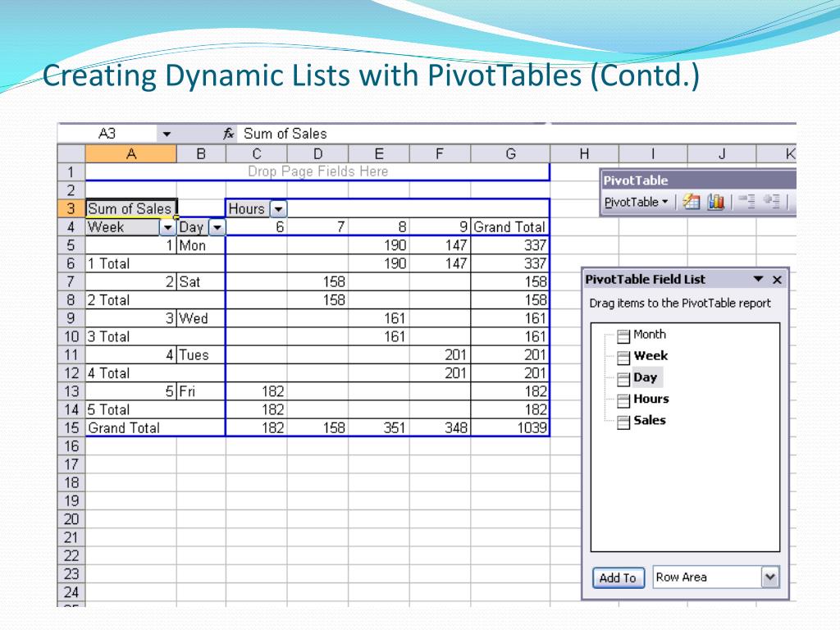
Task: Select the Hours field icon in Field List
Action: (623, 400)
